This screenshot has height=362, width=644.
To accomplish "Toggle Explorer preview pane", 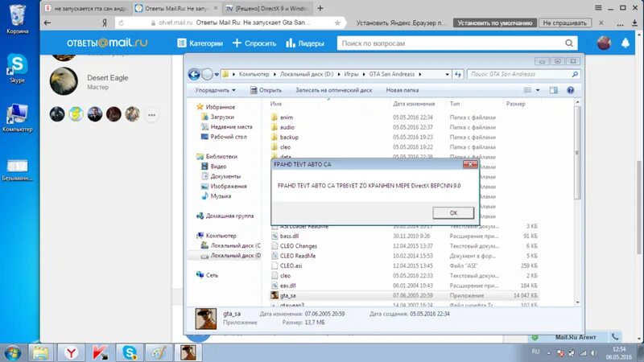I will pyautogui.click(x=554, y=90).
